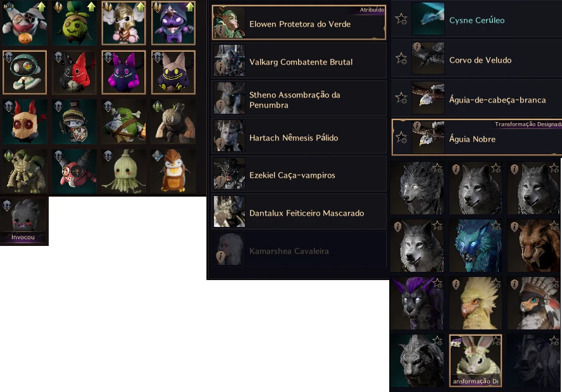Select the green apple doll icon
The width and height of the screenshot is (562, 392).
coord(74,23)
